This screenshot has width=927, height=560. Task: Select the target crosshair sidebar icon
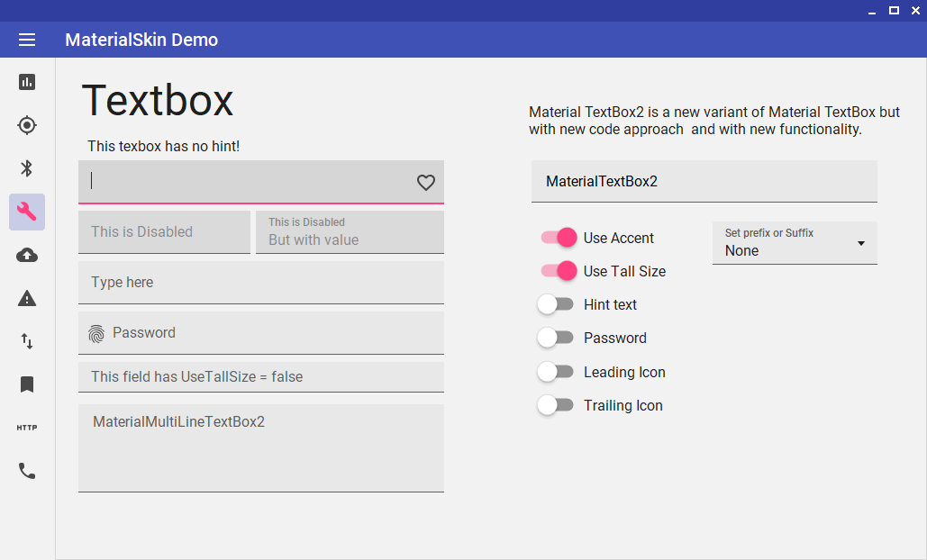pyautogui.click(x=27, y=125)
